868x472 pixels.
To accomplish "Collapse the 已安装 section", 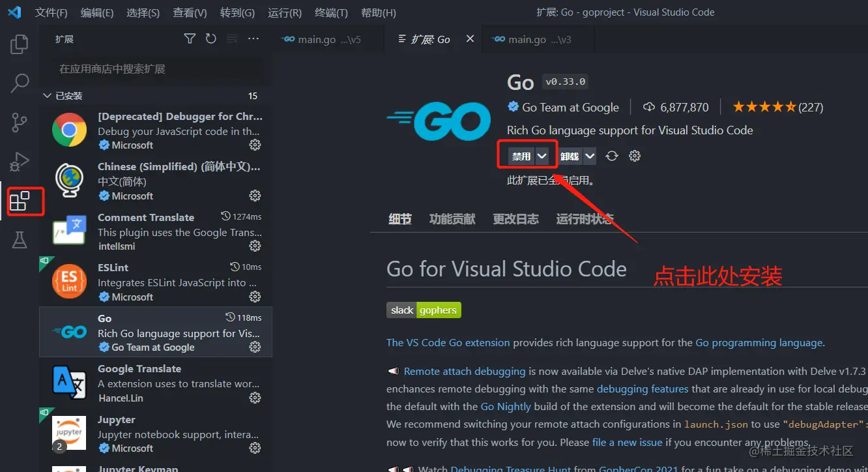I will (156, 96).
